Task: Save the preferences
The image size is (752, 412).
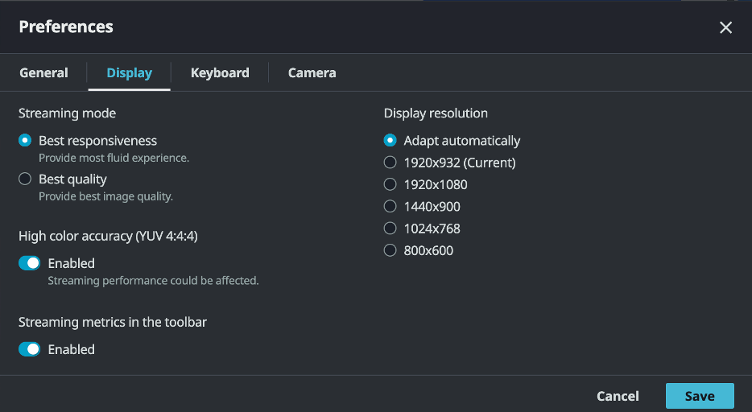Action: pos(700,396)
